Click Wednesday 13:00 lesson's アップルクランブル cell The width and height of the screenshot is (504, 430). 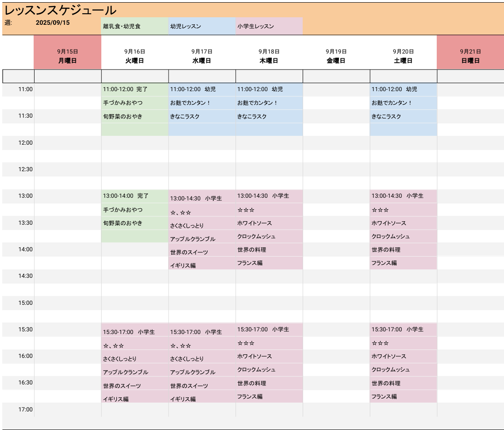(202, 236)
